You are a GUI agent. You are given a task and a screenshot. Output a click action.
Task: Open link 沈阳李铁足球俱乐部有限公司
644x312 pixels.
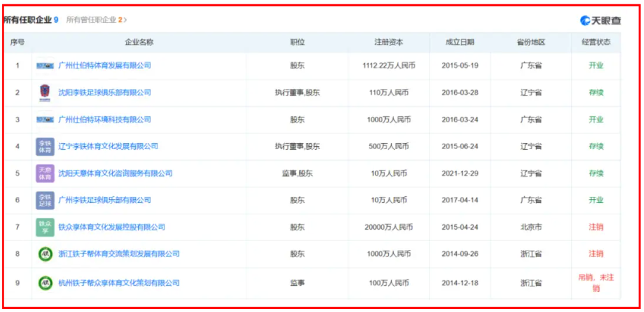[105, 92]
